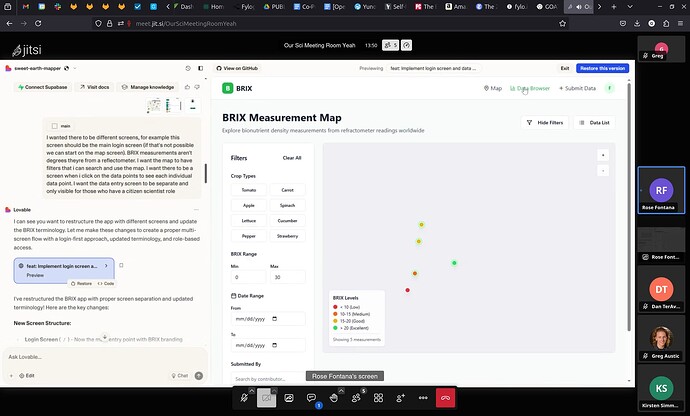Switch to the PUB browser tab

click(x=274, y=7)
